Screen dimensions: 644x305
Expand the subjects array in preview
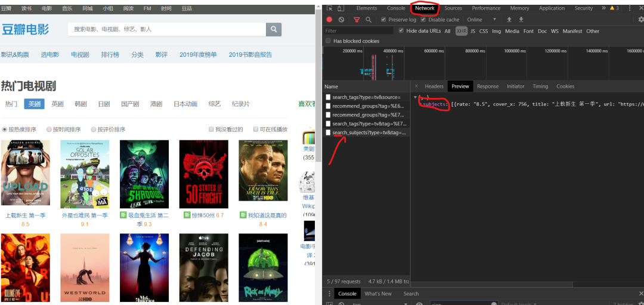pos(420,104)
